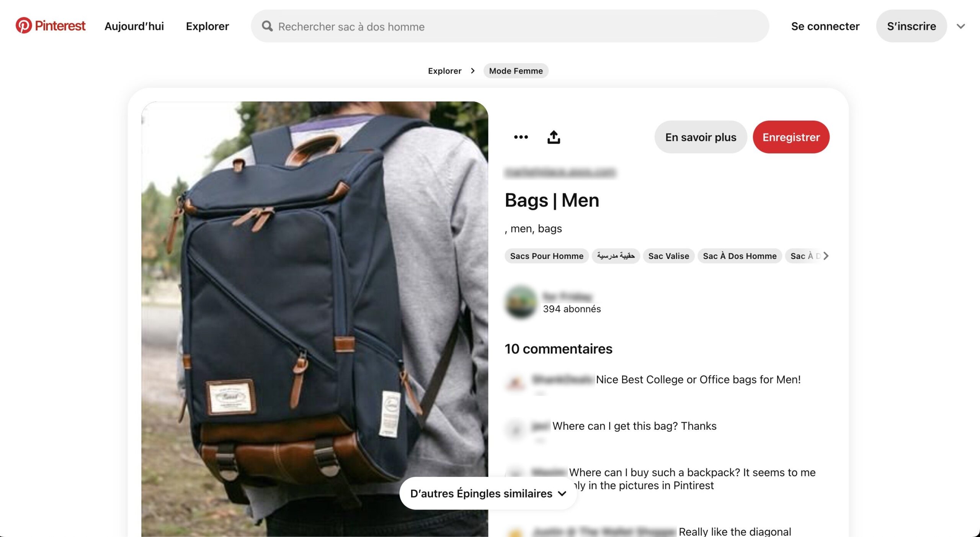
Task: Select the Sac À Dos Homme tag
Action: click(x=740, y=256)
